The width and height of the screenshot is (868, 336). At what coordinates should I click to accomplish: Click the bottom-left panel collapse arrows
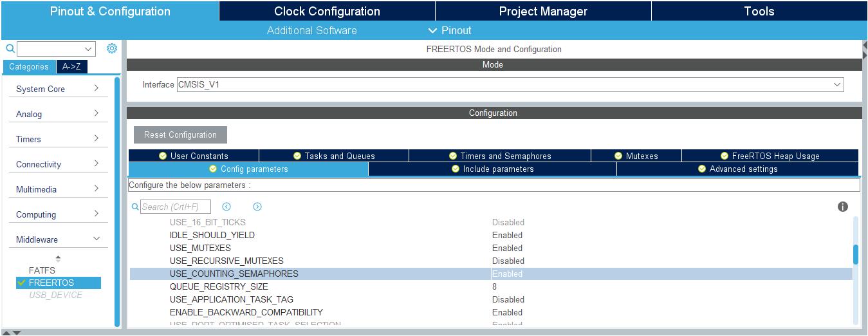[x=13, y=333]
